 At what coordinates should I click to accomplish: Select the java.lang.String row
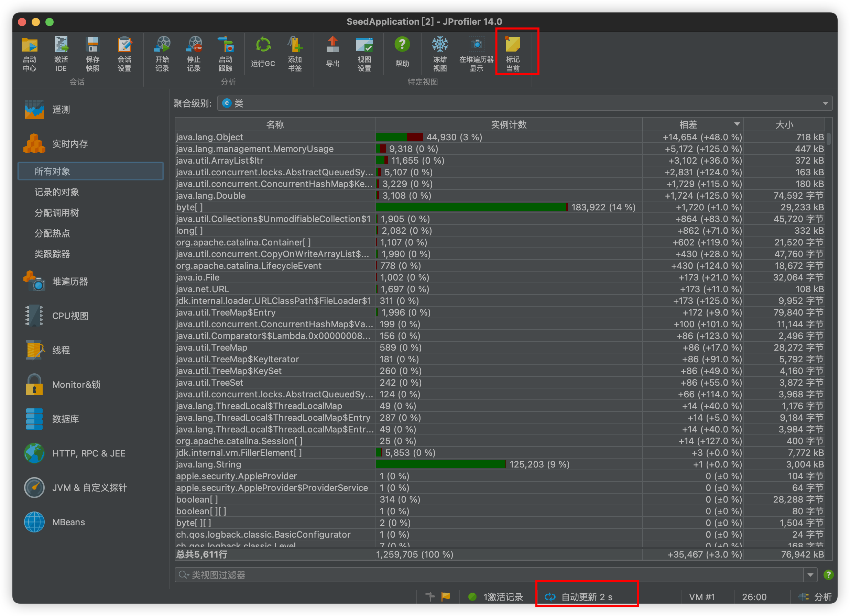coord(500,464)
